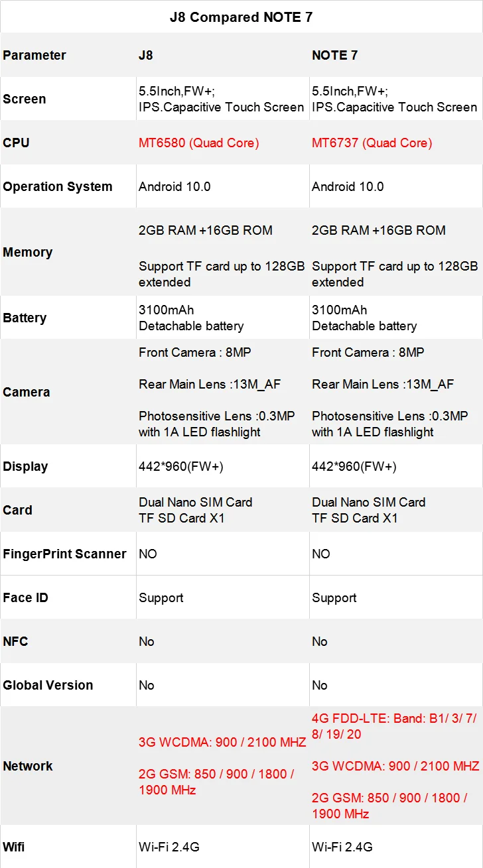This screenshot has width=483, height=868.
Task: Click NOTE 7's 3100mAh battery cell
Action: click(396, 318)
